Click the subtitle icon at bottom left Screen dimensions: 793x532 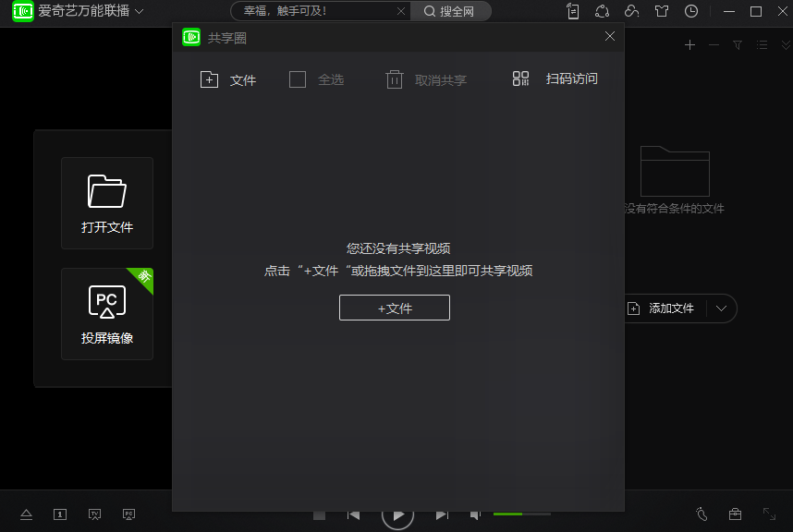coord(59,514)
